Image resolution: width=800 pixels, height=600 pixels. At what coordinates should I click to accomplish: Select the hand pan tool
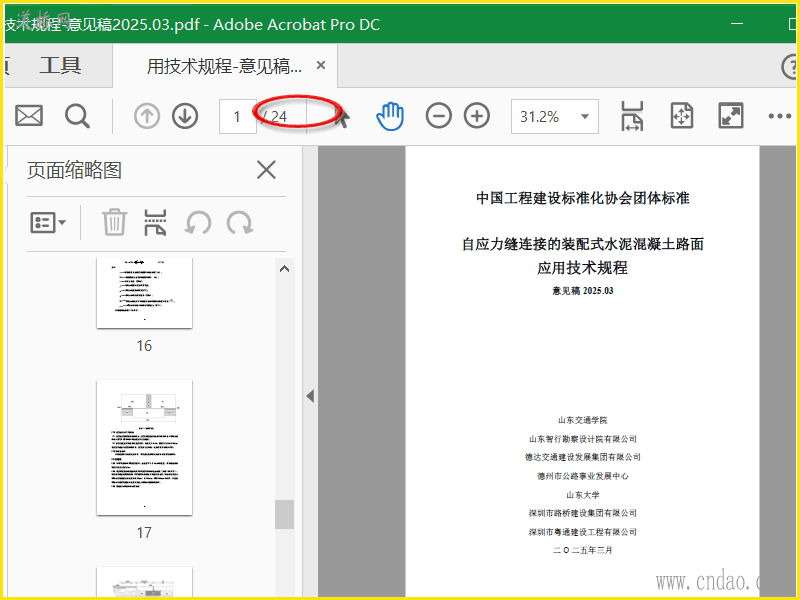tap(390, 116)
